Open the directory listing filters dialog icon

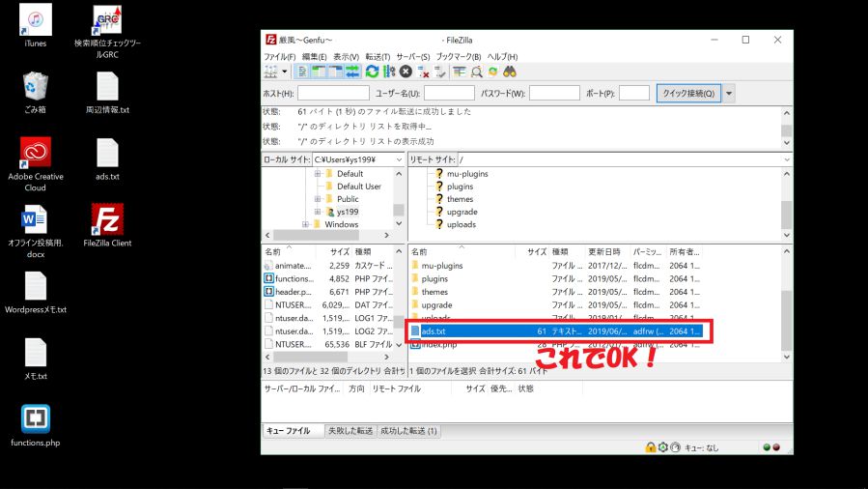(459, 72)
